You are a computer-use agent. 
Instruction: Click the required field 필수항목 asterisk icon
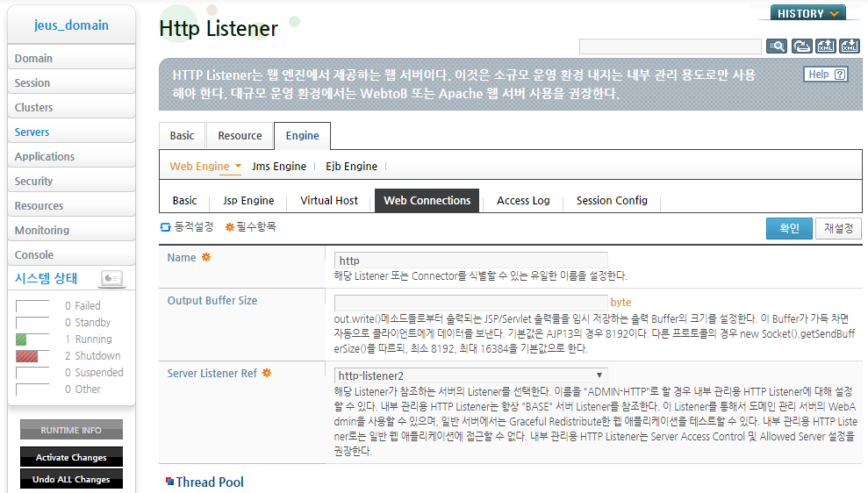(230, 227)
